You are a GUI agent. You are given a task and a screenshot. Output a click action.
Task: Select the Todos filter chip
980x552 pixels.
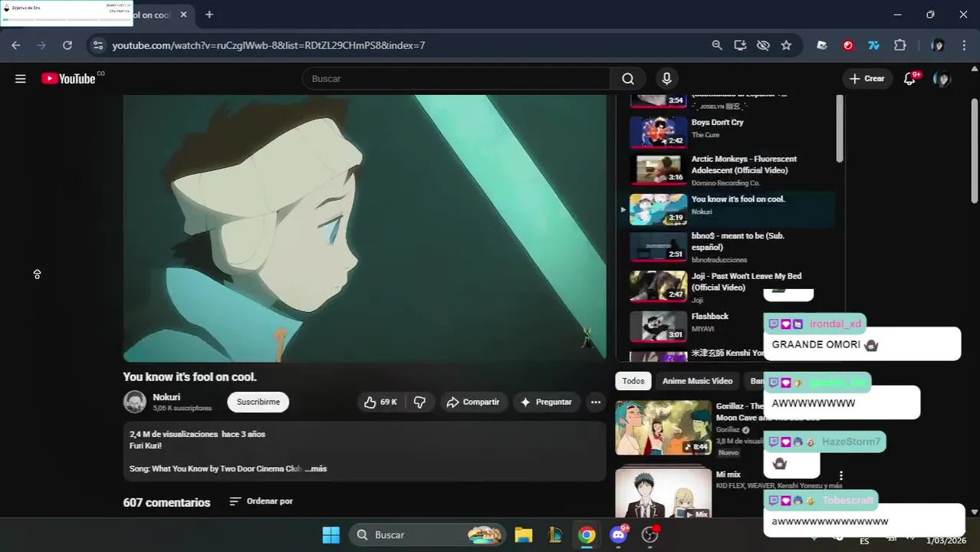(633, 381)
